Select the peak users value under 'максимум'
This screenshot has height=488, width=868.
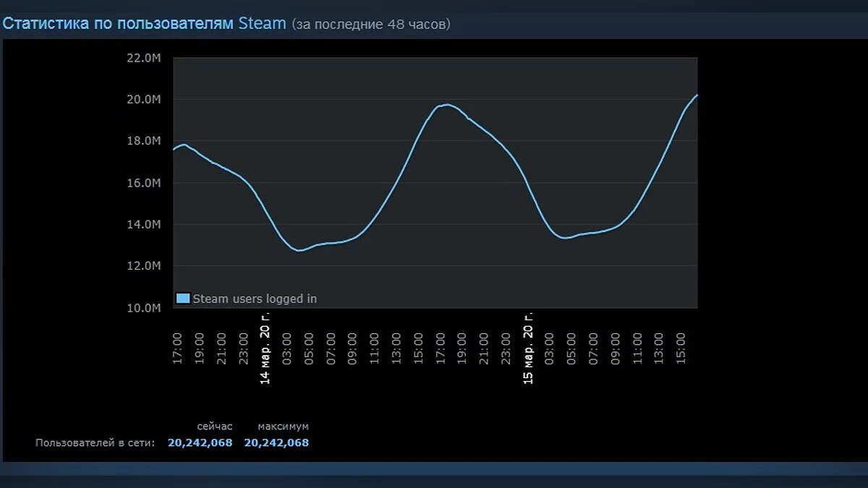pos(276,442)
